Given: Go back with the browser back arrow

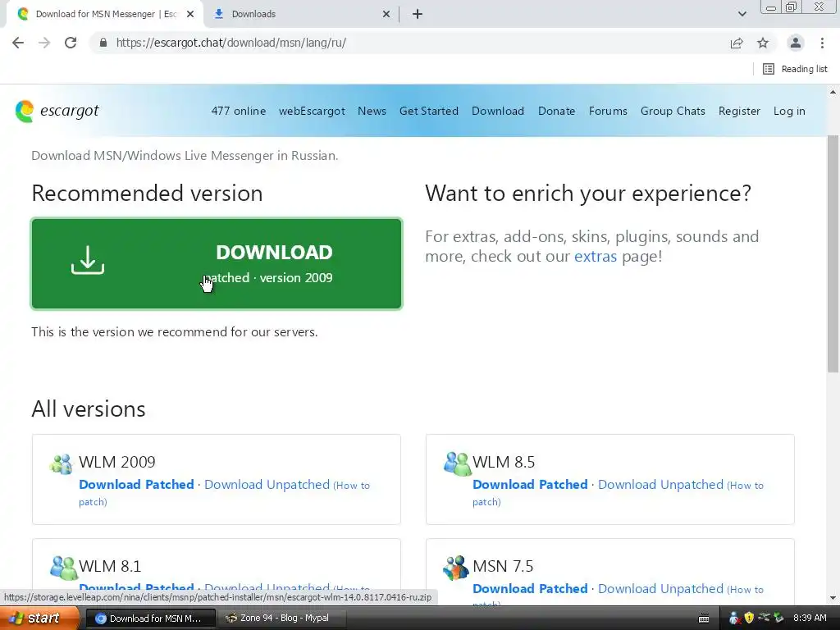Looking at the screenshot, I should point(18,43).
